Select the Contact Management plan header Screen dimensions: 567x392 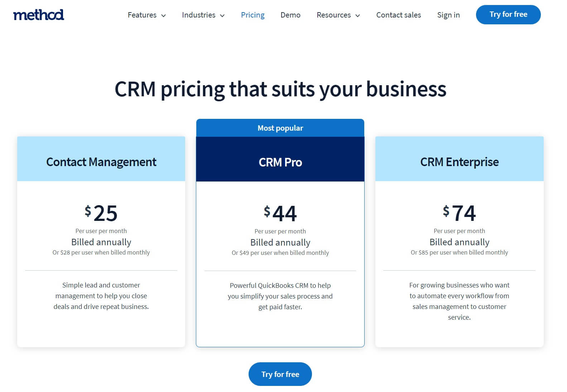coord(101,159)
